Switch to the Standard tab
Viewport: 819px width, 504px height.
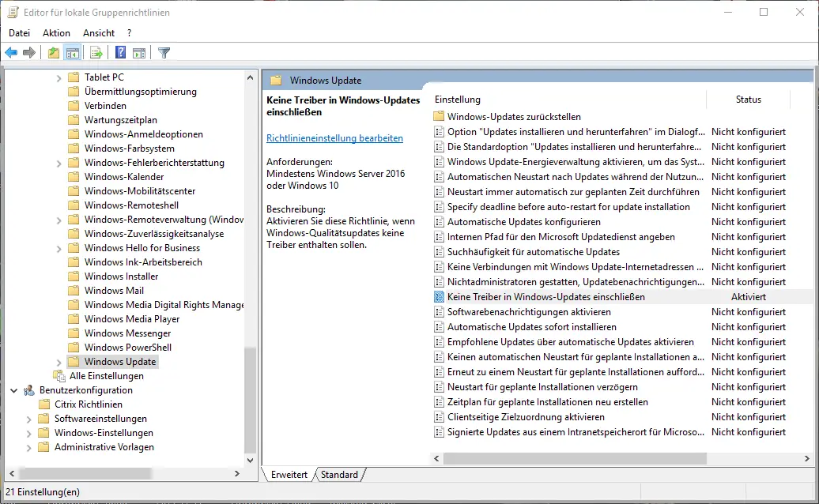[x=339, y=474]
